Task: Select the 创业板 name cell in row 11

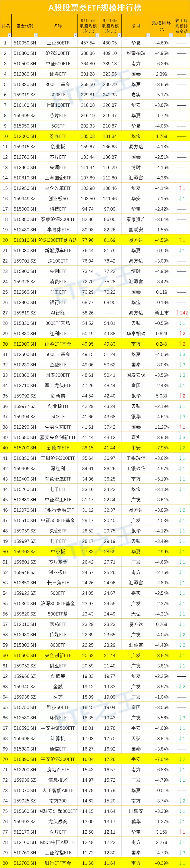Action: [58, 147]
